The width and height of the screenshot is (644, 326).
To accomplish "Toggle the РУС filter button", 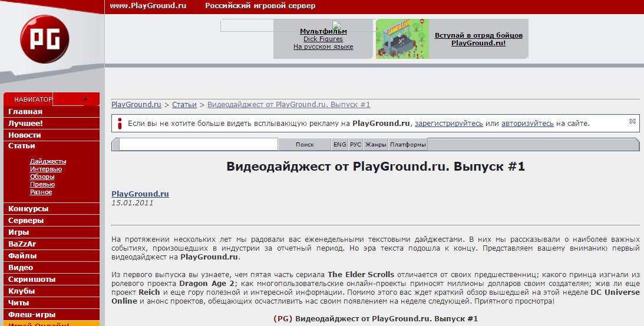I will point(356,144).
